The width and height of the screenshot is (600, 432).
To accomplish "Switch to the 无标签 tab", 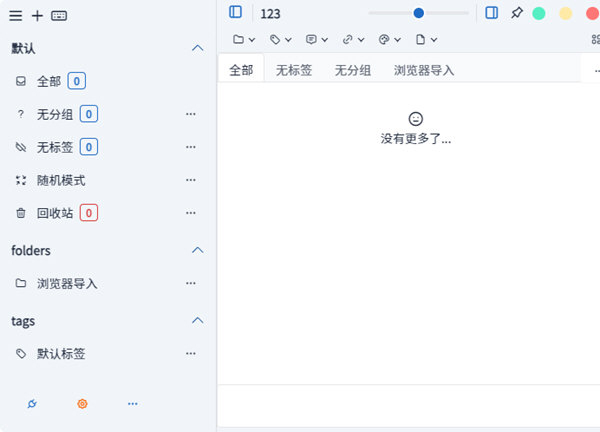I will (x=294, y=70).
